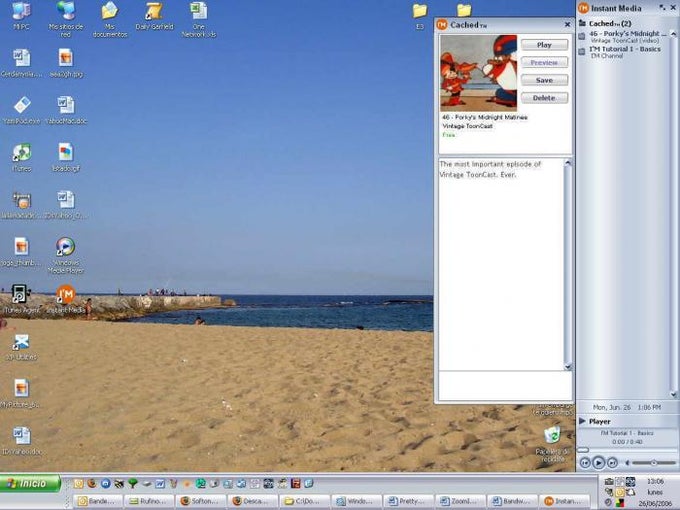Image resolution: width=680 pixels, height=510 pixels.
Task: Switch to the Softon... Firefox taskbar button
Action: [x=200, y=501]
